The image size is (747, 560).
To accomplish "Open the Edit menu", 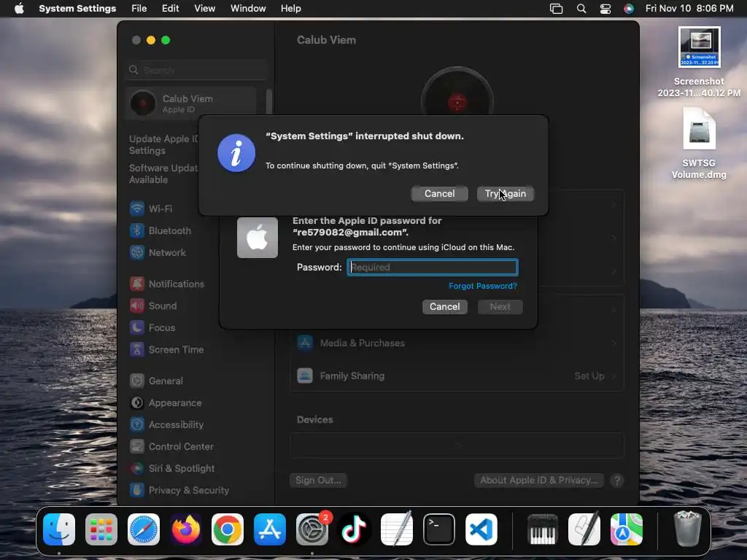I will pyautogui.click(x=170, y=9).
